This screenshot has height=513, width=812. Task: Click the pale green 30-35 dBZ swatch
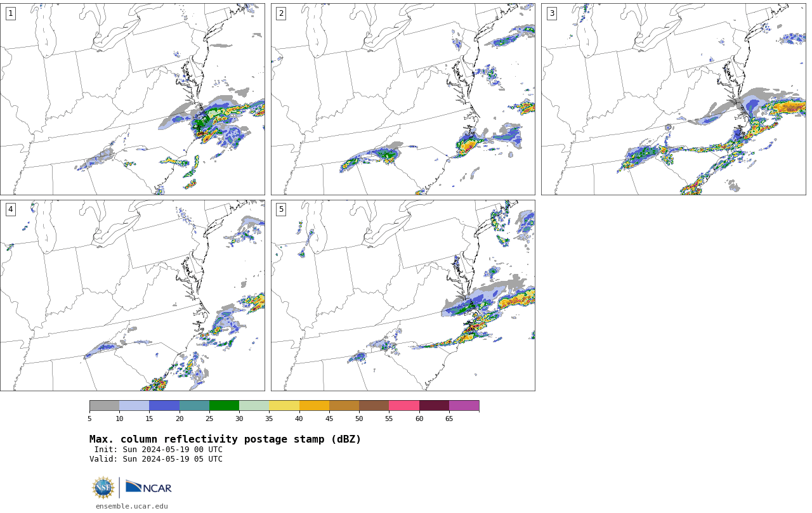254,406
